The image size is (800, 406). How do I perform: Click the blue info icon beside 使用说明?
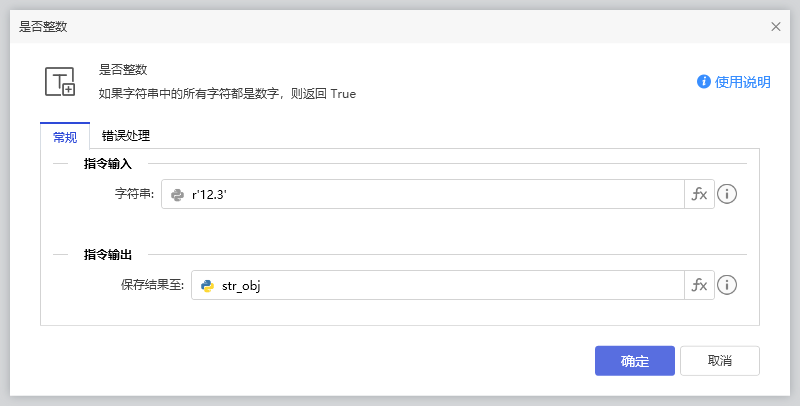(x=704, y=82)
